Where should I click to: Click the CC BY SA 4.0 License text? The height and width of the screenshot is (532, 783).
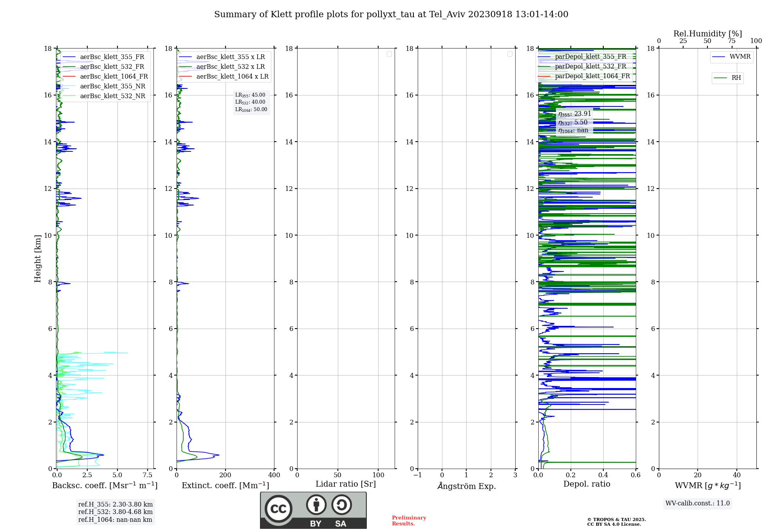coord(614,525)
